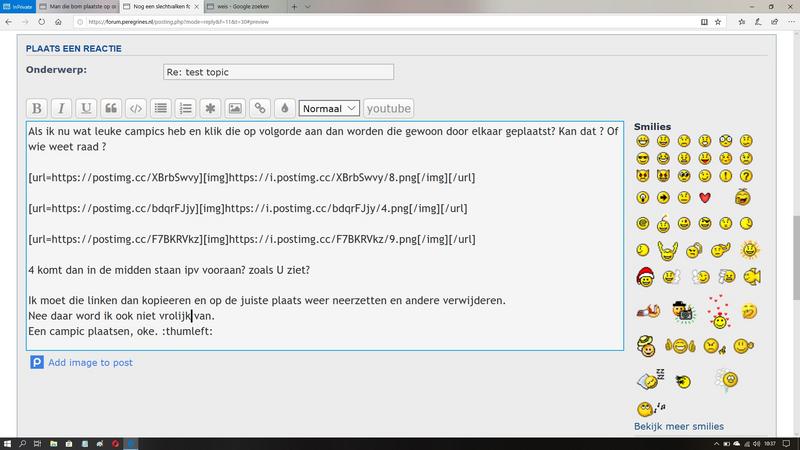This screenshot has height=450, width=800.
Task: Insert the photographer with camera smiley
Action: (x=684, y=312)
